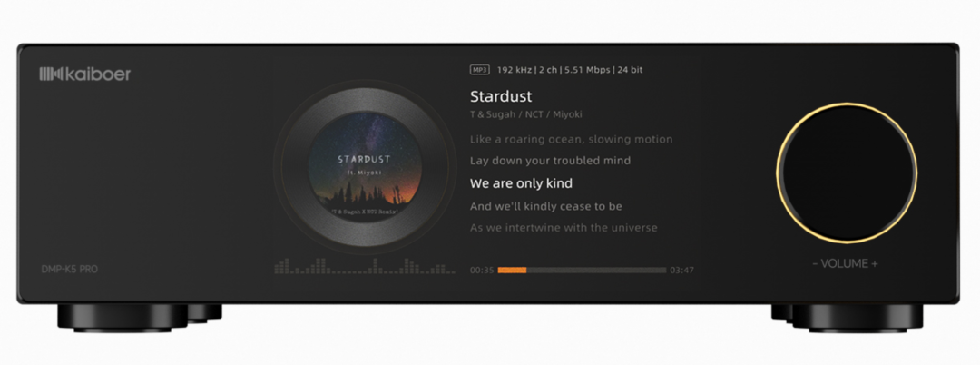Image resolution: width=980 pixels, height=365 pixels.
Task: Click the minus sign beside VOLUME
Action: [815, 263]
